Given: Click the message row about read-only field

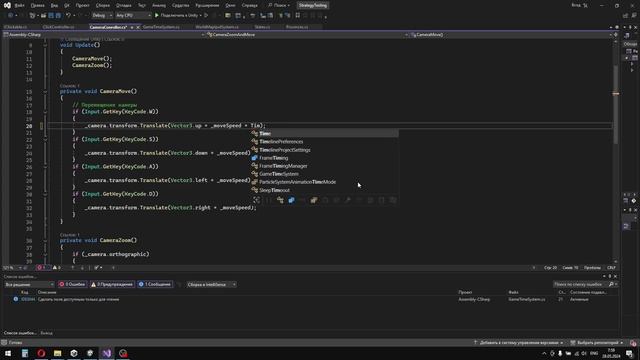Looking at the screenshot, I should point(310,299).
